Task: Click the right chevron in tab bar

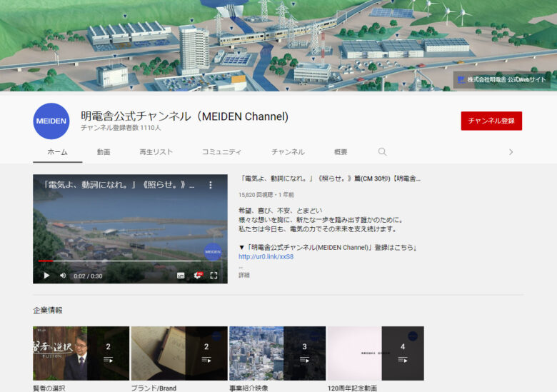Action: pyautogui.click(x=511, y=152)
